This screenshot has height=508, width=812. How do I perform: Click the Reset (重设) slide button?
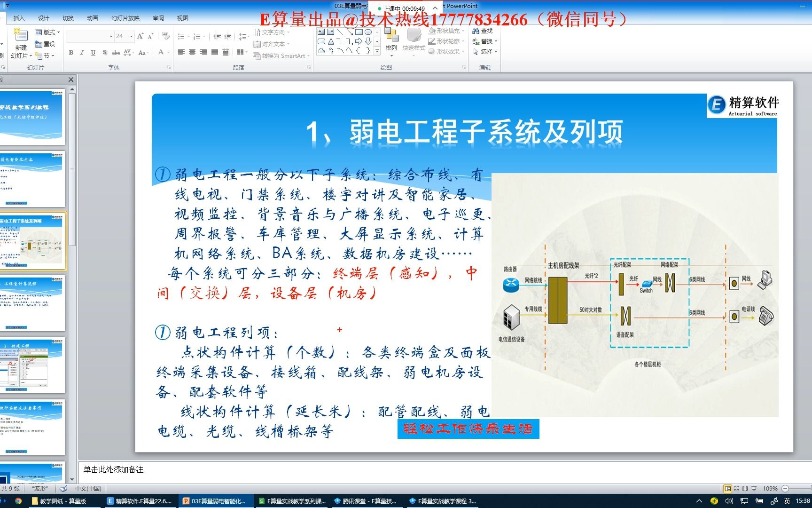point(46,44)
